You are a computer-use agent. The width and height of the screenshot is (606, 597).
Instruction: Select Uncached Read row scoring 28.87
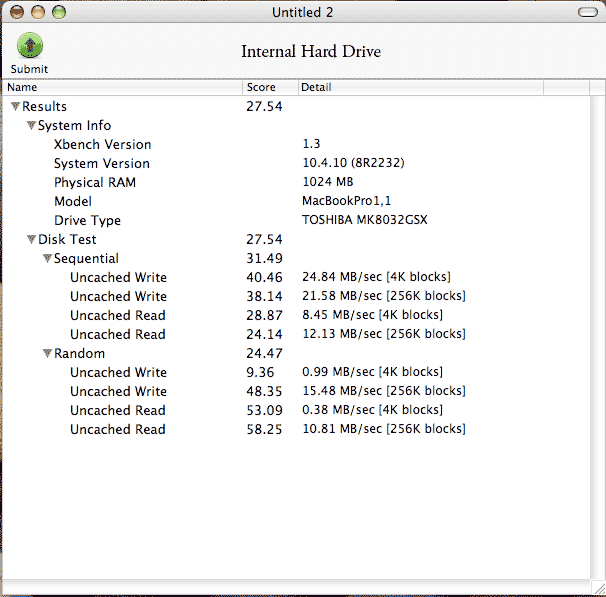point(296,315)
